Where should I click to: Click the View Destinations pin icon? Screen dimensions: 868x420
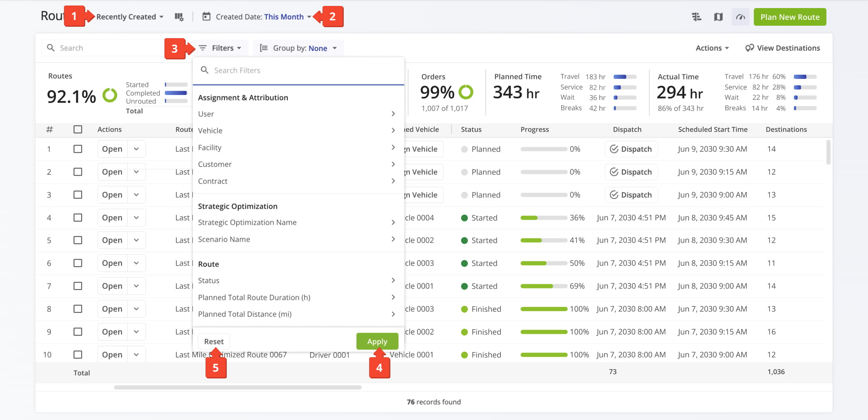(749, 48)
